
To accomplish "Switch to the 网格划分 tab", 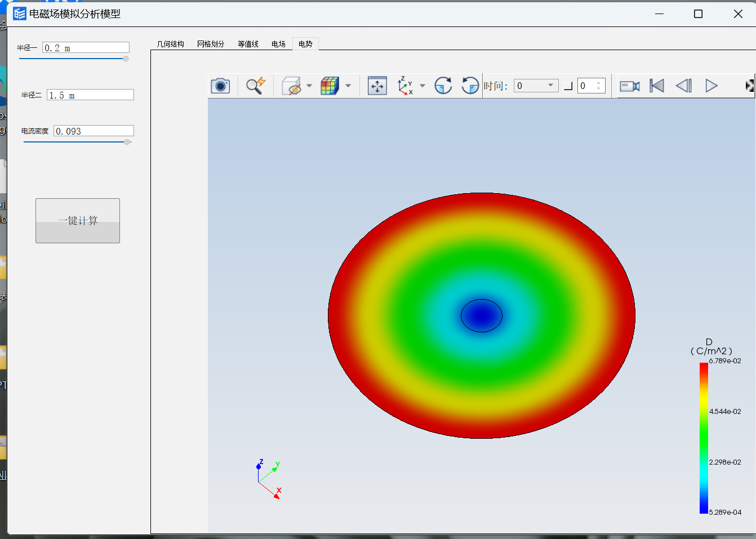I will [211, 44].
